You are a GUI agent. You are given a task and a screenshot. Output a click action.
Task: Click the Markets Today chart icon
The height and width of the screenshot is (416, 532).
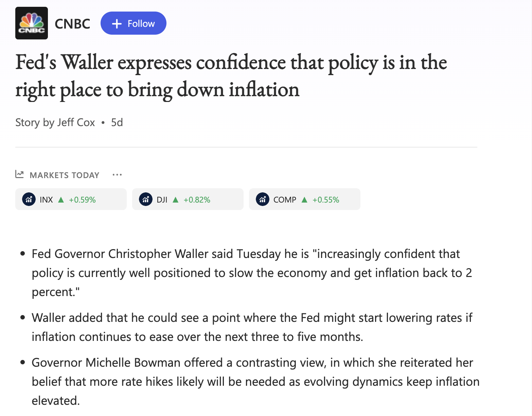pyautogui.click(x=19, y=174)
